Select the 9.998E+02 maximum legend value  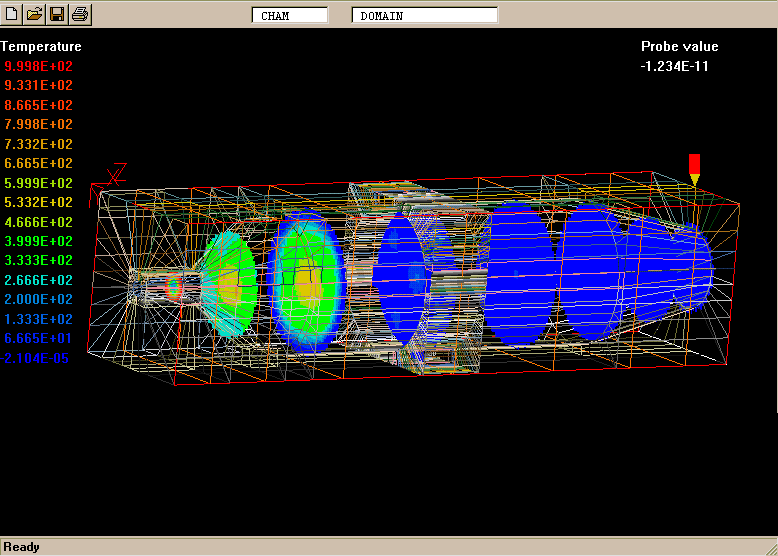(x=39, y=66)
